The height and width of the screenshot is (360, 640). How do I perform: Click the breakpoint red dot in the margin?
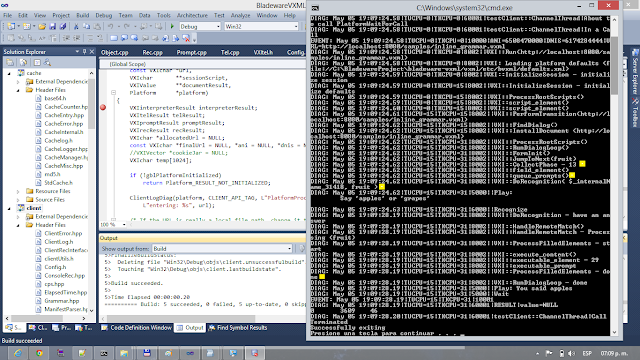pyautogui.click(x=103, y=107)
